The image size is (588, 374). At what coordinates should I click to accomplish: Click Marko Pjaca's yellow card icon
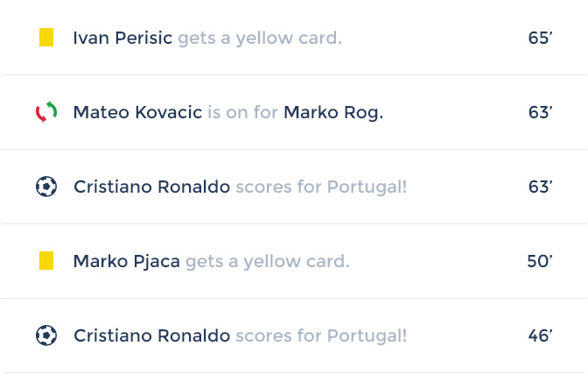point(46,261)
